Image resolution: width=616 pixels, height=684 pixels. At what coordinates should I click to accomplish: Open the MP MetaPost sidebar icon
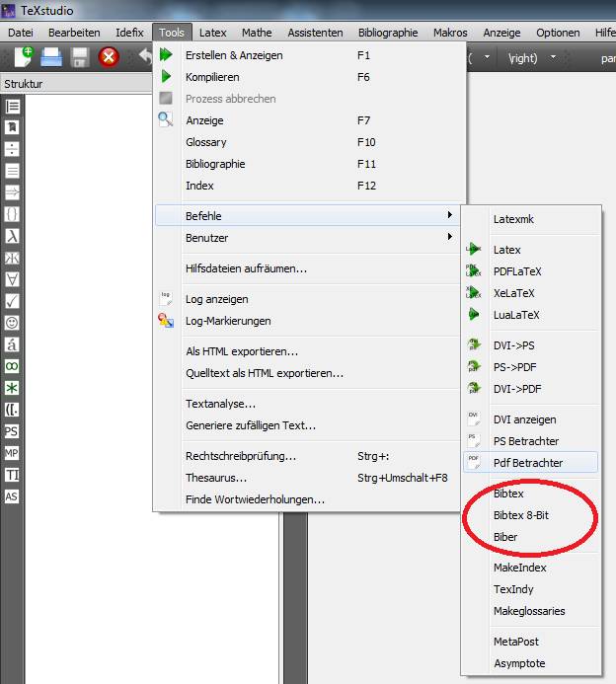(x=12, y=453)
